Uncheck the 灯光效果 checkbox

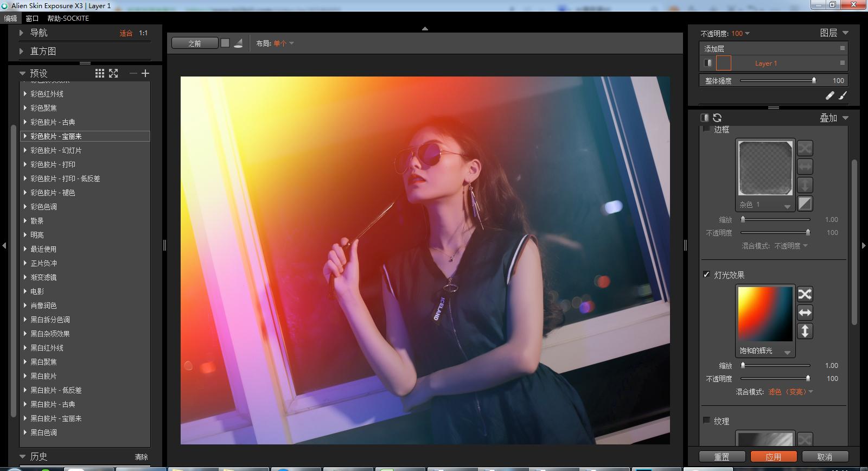coord(706,275)
